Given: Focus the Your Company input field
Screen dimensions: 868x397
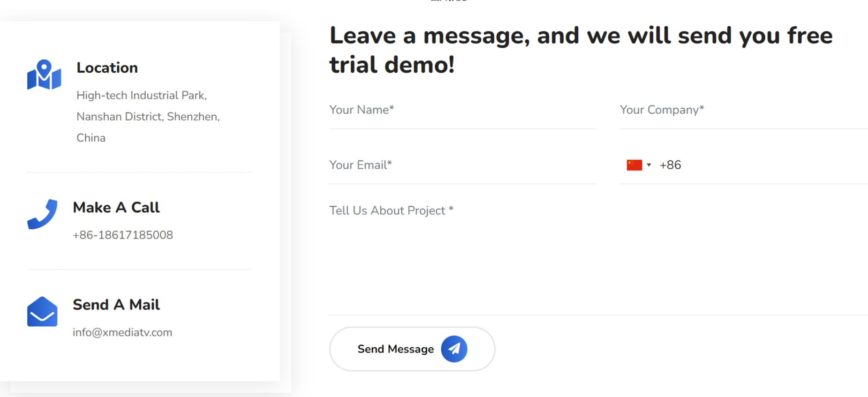Looking at the screenshot, I should (743, 110).
